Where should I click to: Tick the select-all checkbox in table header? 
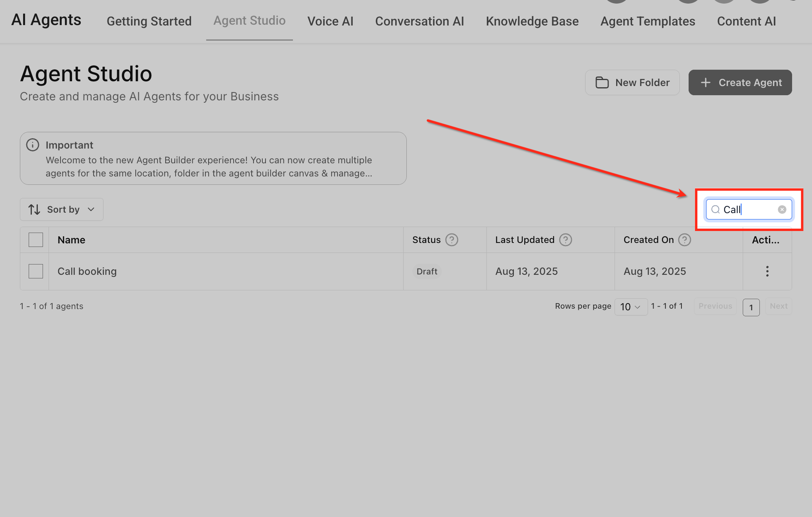36,240
